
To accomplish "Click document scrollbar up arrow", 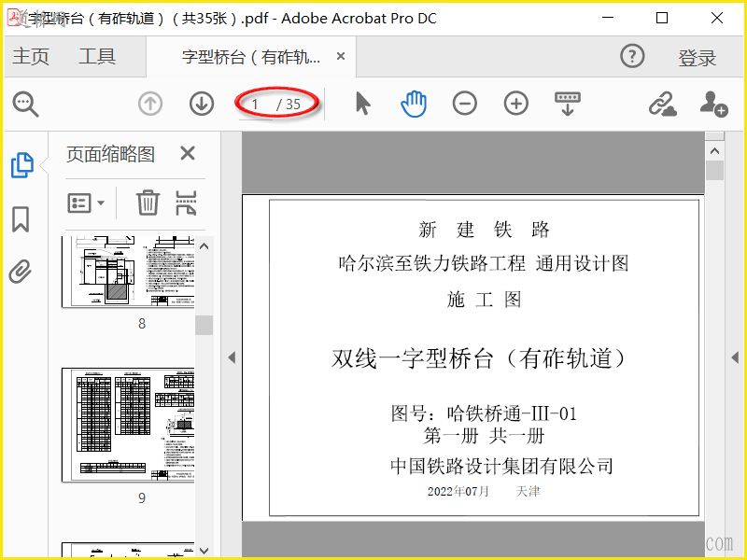I will 714,151.
